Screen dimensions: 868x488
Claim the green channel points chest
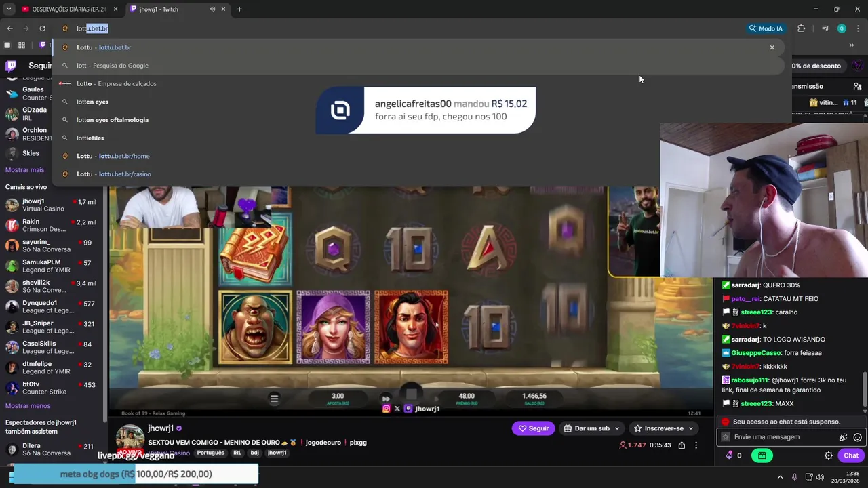(762, 455)
